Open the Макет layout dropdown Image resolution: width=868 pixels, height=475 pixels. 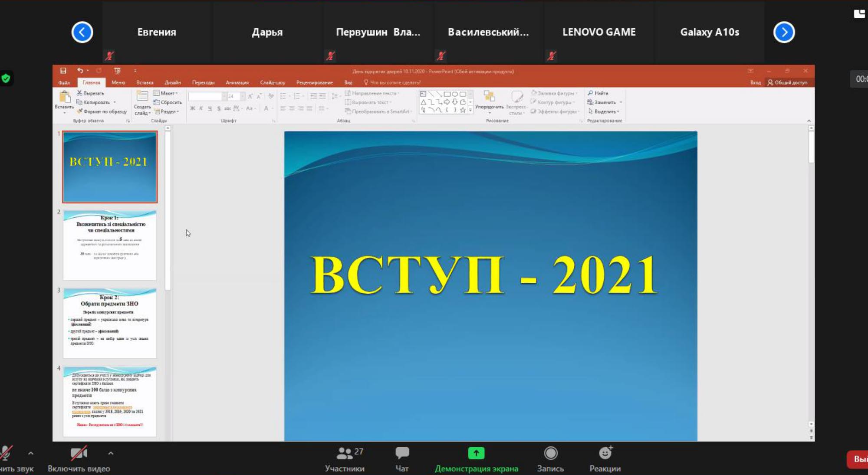(x=167, y=93)
